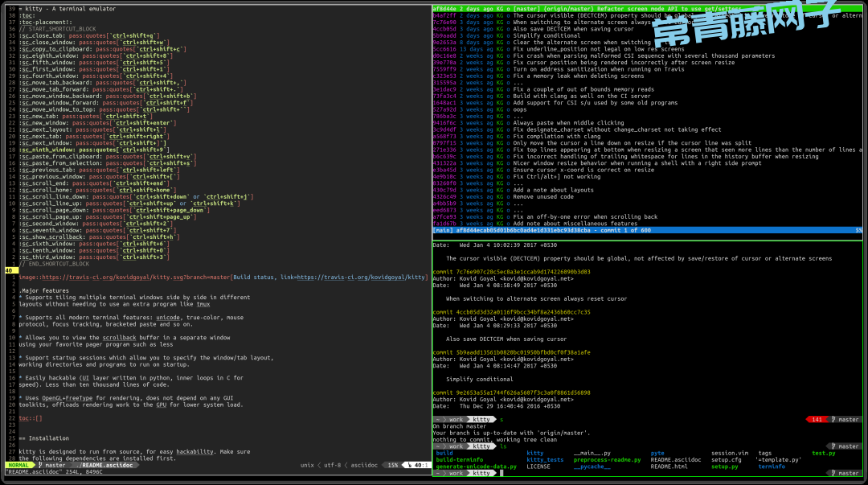Click the red 141 exit status badge

pyautogui.click(x=817, y=419)
